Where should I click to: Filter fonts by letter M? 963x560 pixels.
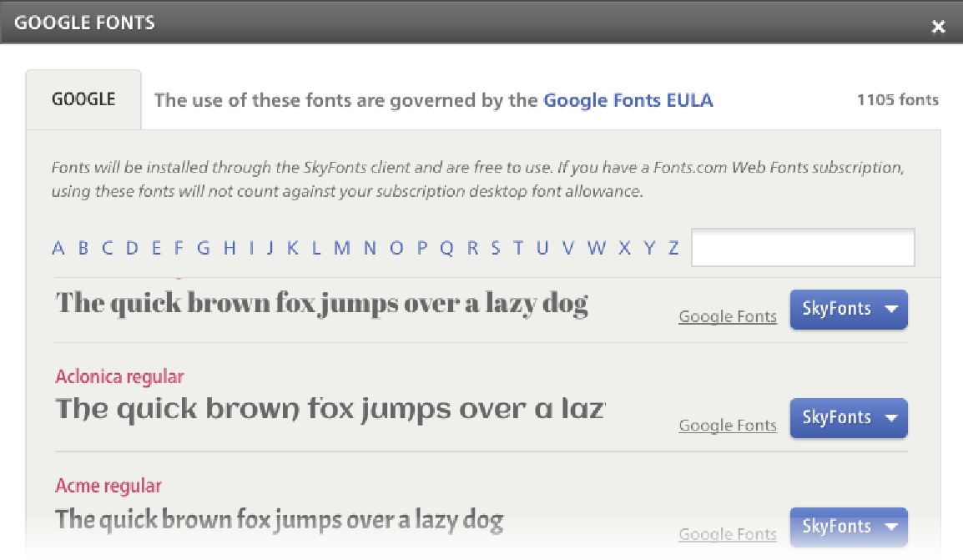[342, 248]
